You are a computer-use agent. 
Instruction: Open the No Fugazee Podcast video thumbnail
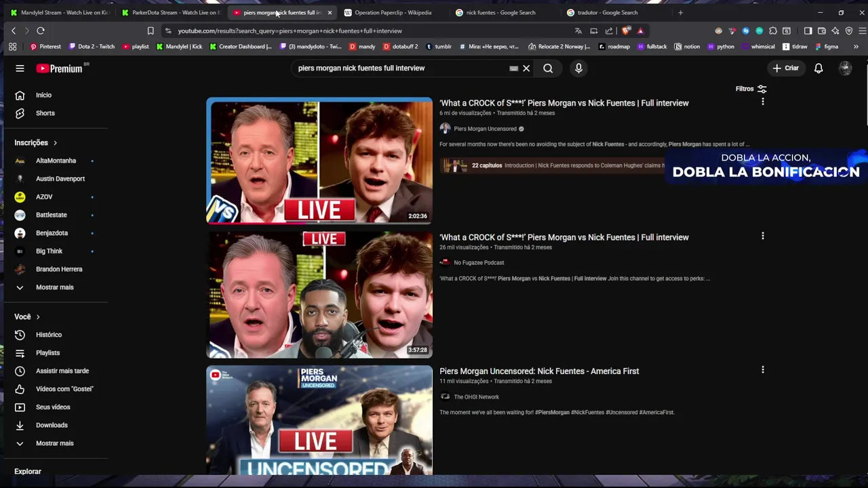click(x=319, y=295)
